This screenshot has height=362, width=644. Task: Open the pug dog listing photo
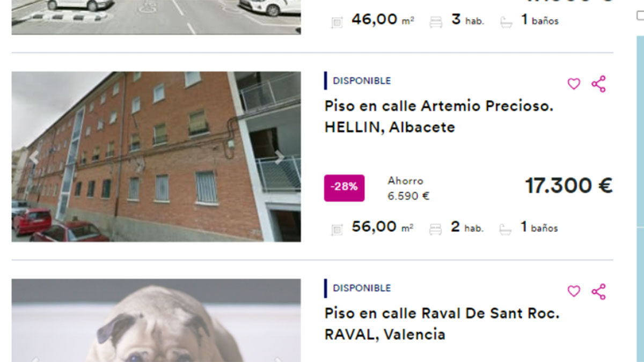pos(156,320)
